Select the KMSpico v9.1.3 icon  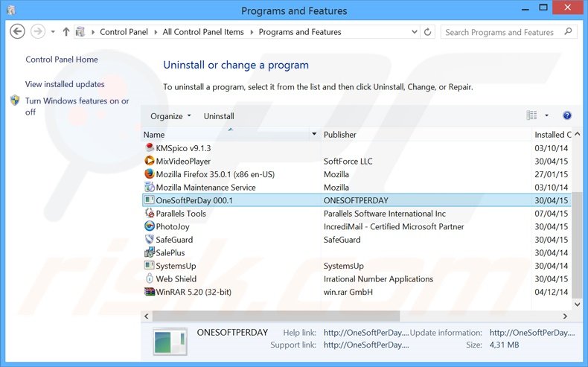point(150,147)
